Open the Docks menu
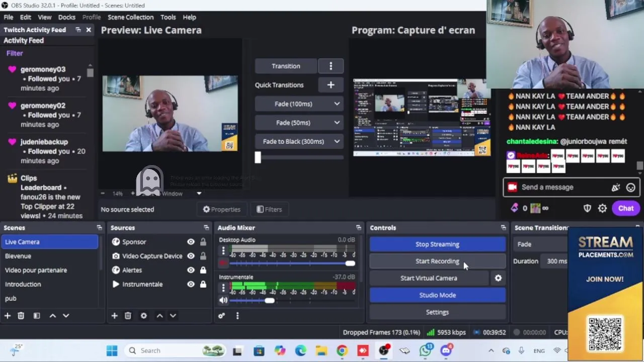Screen dimensions: 644x362 tap(66, 17)
